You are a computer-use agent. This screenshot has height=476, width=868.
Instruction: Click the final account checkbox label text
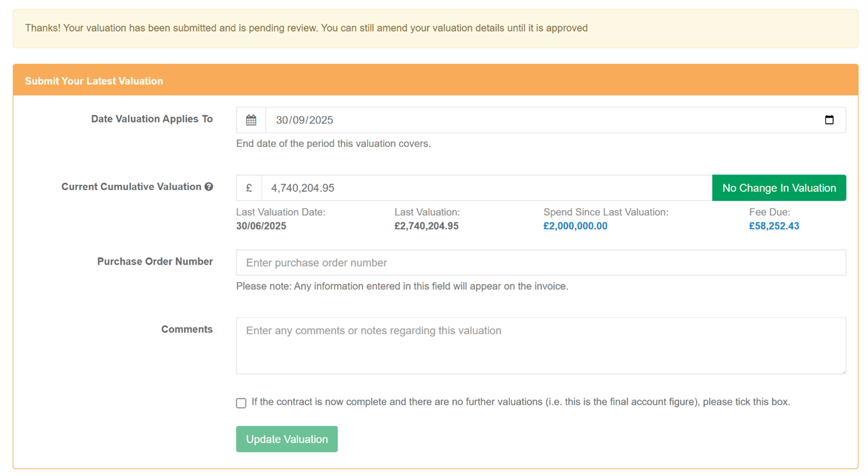tap(520, 402)
